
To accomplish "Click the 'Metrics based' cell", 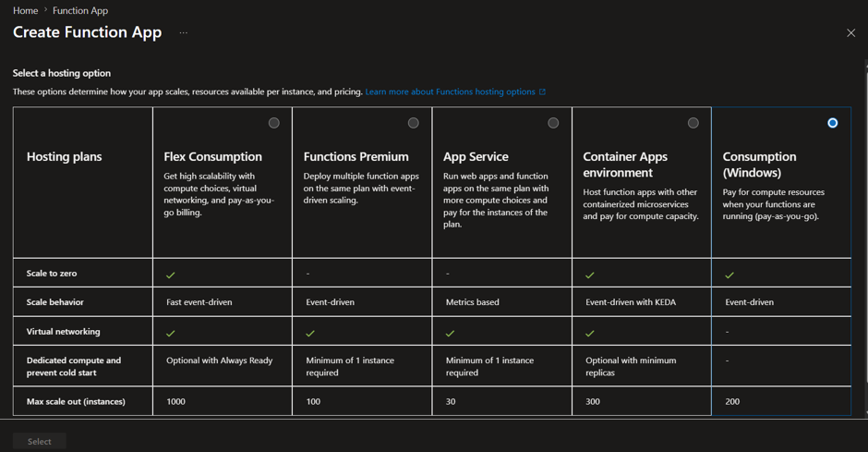I will 502,302.
